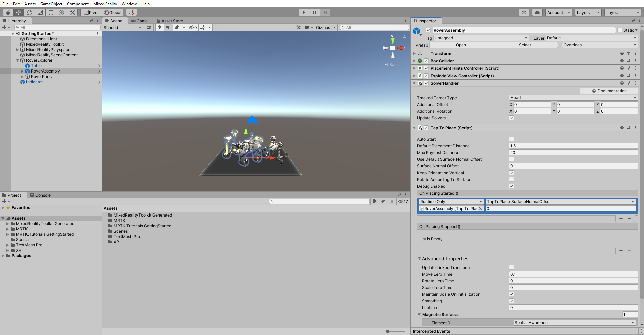Click the SolverHandler Documentation button
644x335 pixels.
coord(609,91)
